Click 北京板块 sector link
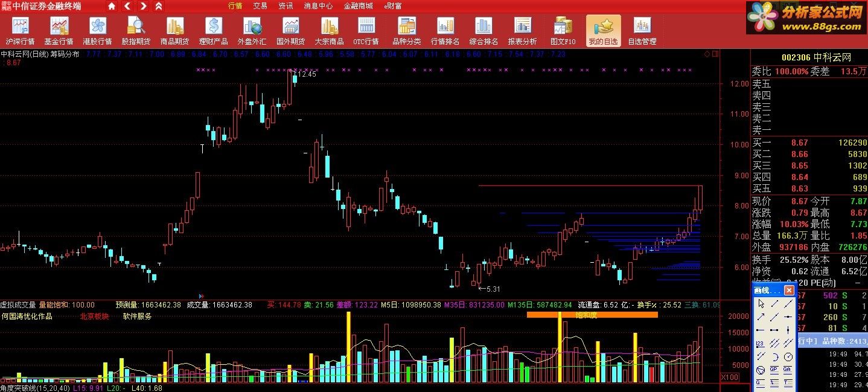868x392 pixels. pyautogui.click(x=94, y=316)
